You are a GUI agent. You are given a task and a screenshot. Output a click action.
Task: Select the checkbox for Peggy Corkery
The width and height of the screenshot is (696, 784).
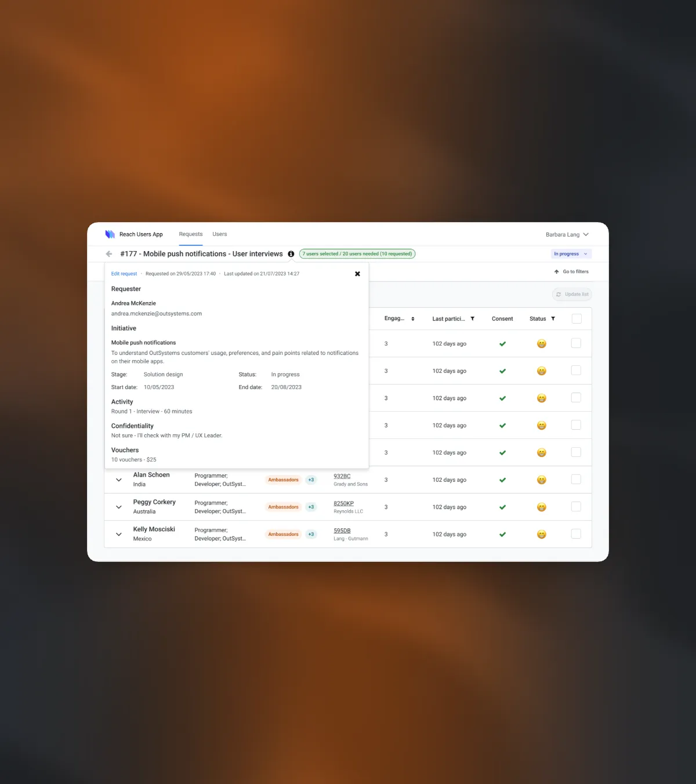pos(576,507)
